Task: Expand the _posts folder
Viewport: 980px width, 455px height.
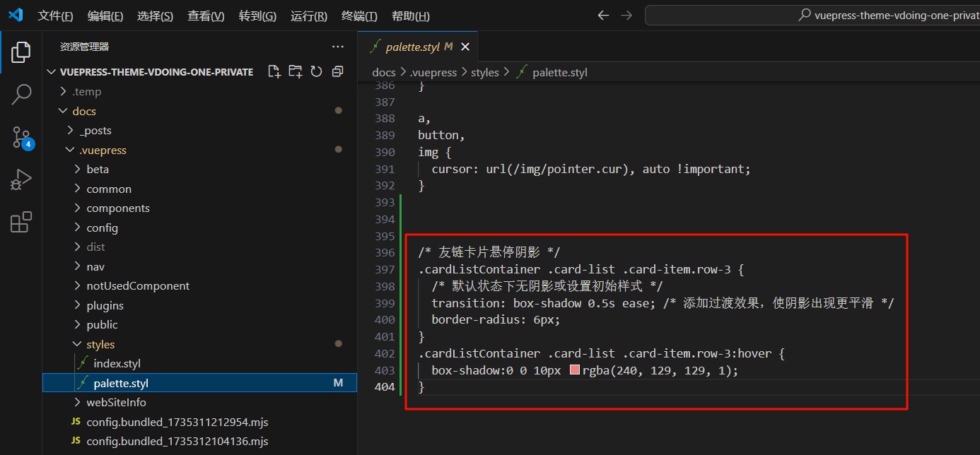Action: [199, 131]
